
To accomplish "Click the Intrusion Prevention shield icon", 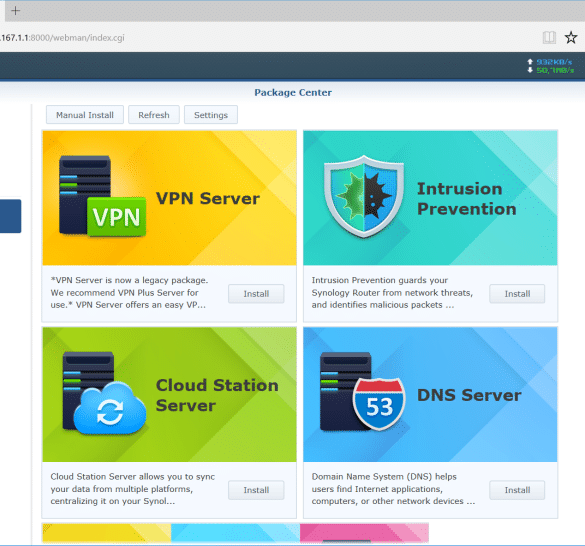I will pos(364,197).
